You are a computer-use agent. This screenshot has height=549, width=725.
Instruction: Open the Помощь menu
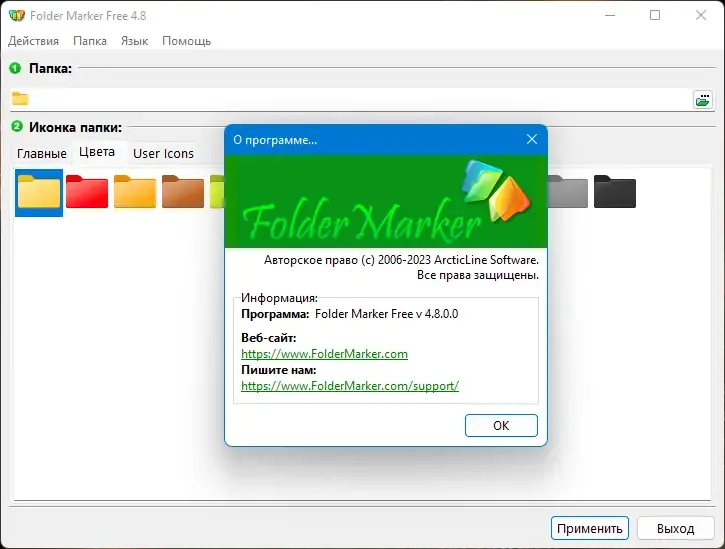coord(186,41)
